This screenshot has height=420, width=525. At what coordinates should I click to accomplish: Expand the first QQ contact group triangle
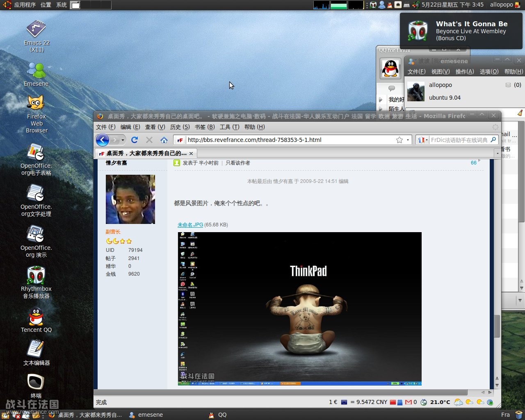pyautogui.click(x=381, y=100)
